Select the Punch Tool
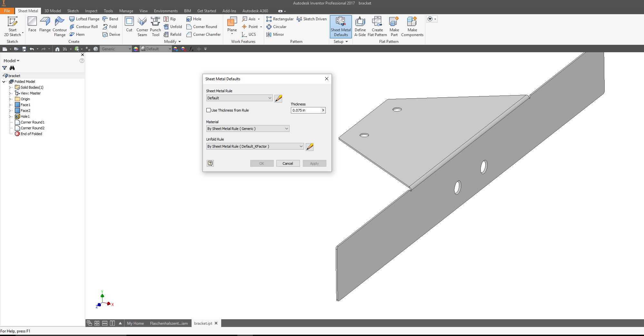This screenshot has width=644, height=336. pyautogui.click(x=155, y=26)
